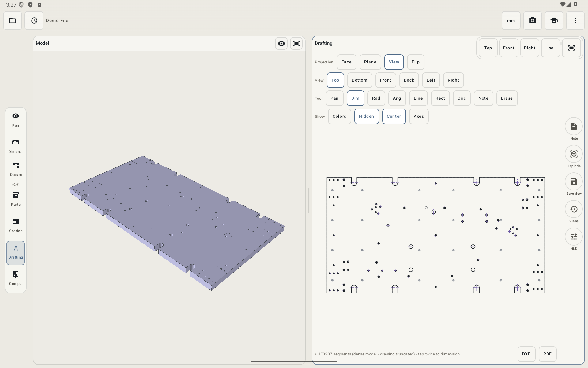588x368 pixels.
Task: Select the Pan tool in sidebar
Action: (16, 120)
